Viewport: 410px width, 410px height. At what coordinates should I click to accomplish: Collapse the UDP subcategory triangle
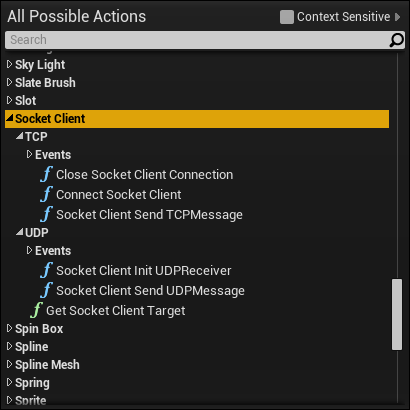tap(20, 232)
